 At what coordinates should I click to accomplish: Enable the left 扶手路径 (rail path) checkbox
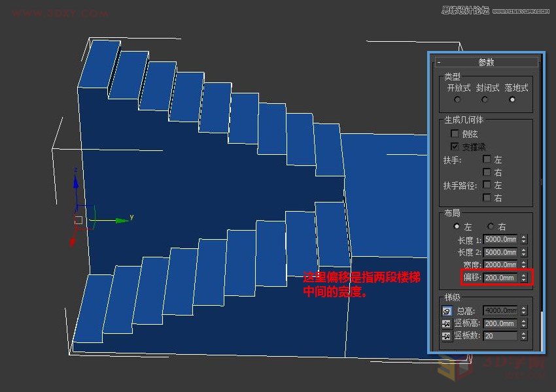[487, 186]
